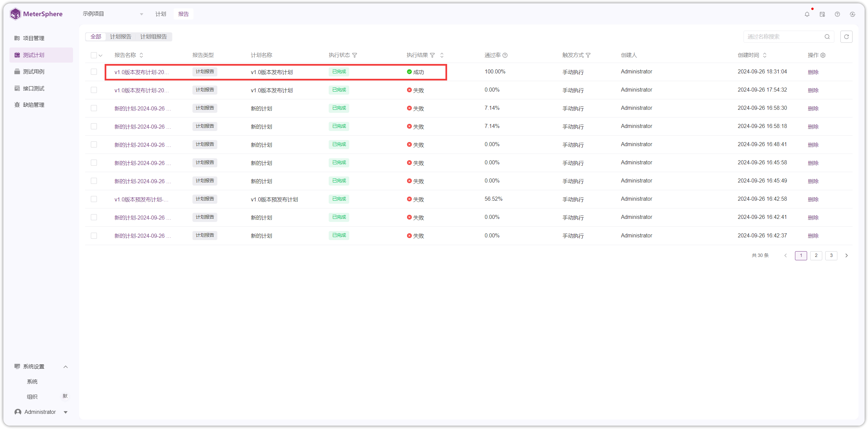Check the row created at 16:45:58
This screenshot has height=429, width=868.
[x=94, y=163]
